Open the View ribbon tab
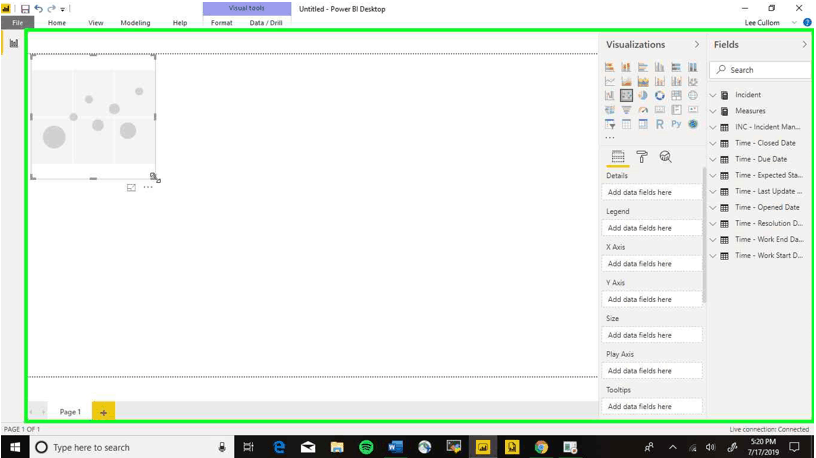Viewport: 816px width, 458px height. click(96, 22)
